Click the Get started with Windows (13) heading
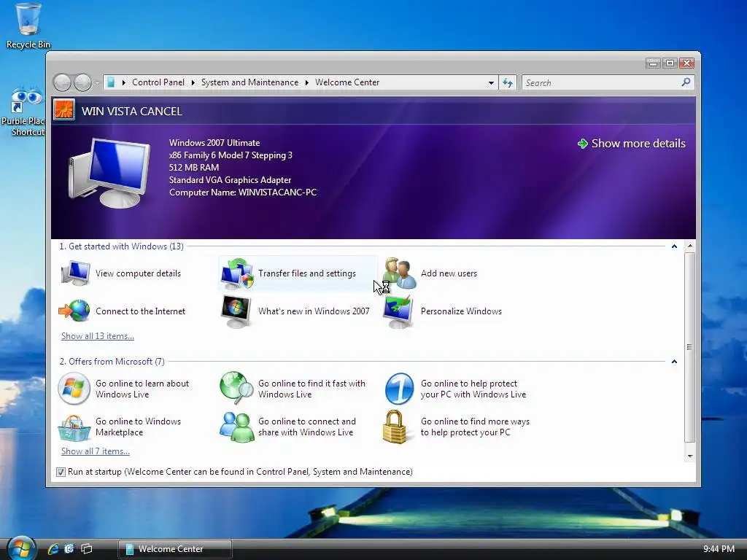This screenshot has width=747, height=560. point(121,246)
